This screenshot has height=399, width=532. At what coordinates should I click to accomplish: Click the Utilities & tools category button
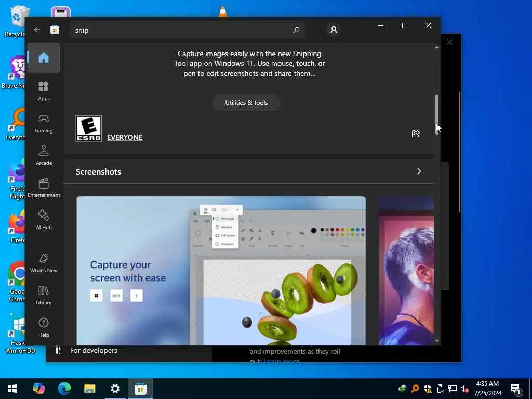point(246,103)
